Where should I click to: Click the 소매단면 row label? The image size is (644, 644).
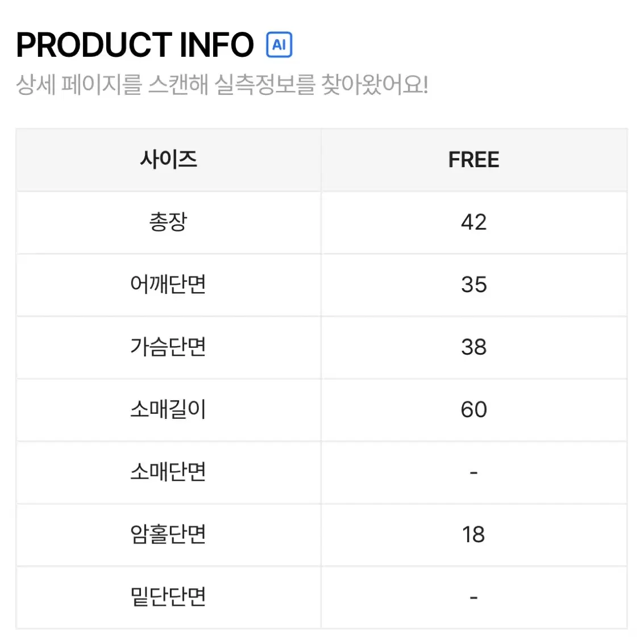(168, 472)
